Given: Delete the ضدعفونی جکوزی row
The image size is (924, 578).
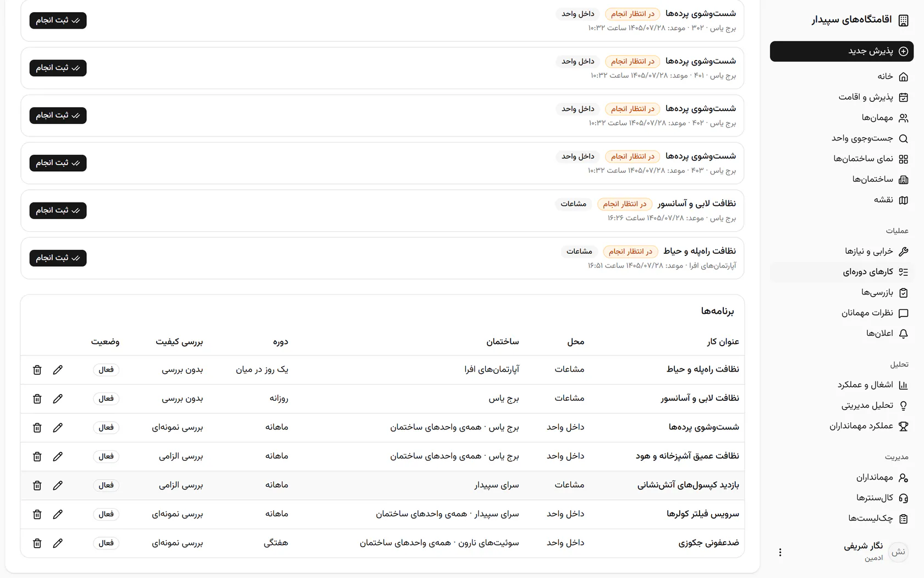Looking at the screenshot, I should click(x=37, y=543).
